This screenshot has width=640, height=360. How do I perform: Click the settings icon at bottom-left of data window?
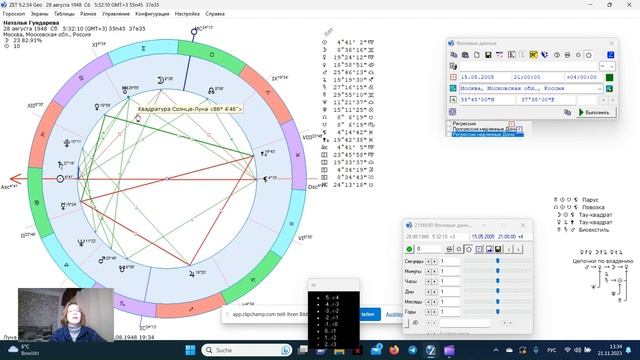tap(452, 112)
